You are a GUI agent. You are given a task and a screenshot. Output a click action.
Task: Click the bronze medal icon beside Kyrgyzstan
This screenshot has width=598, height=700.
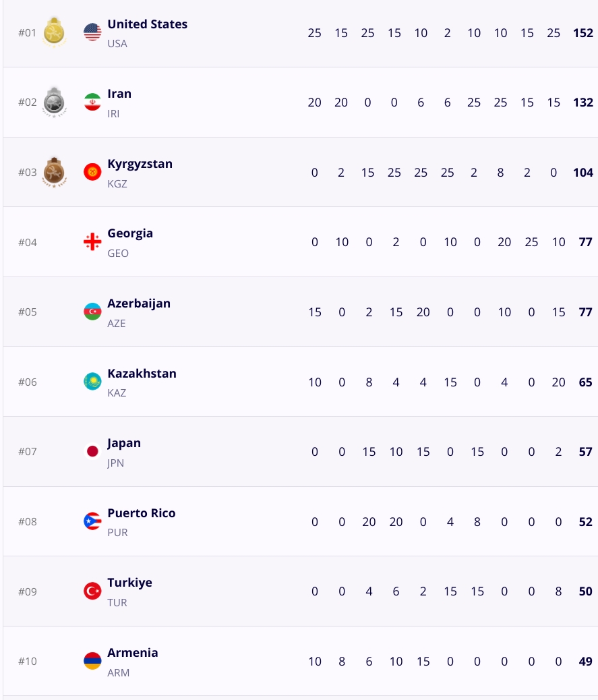point(54,173)
